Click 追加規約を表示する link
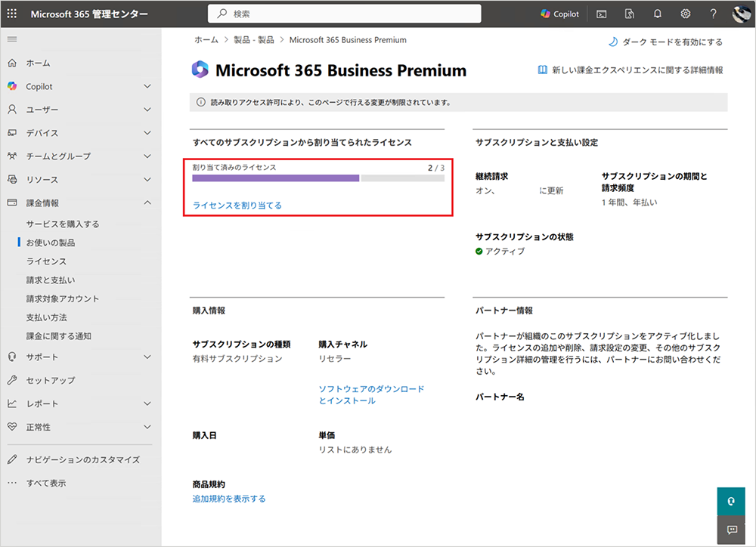 pyautogui.click(x=229, y=499)
